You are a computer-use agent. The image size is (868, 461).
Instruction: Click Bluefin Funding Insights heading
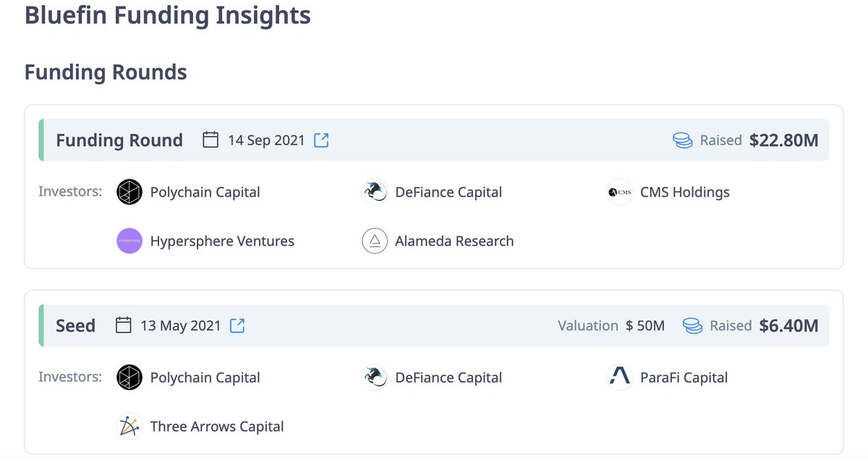168,14
